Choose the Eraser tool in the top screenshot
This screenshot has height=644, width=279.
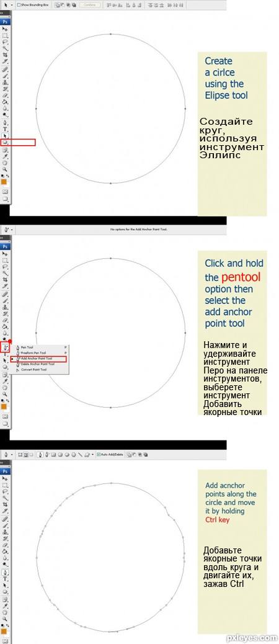[6, 95]
